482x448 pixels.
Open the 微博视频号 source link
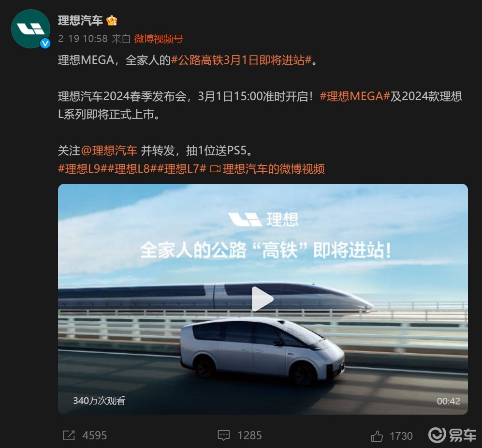[158, 39]
